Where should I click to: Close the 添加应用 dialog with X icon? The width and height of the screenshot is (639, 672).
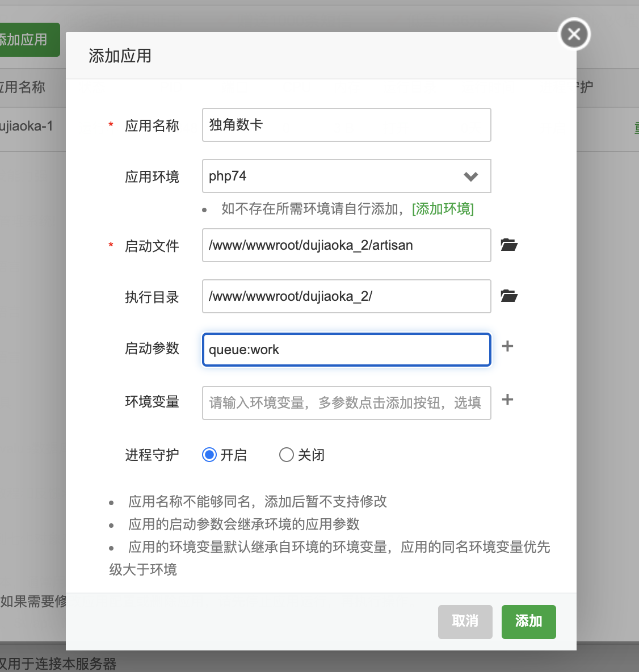coord(573,34)
